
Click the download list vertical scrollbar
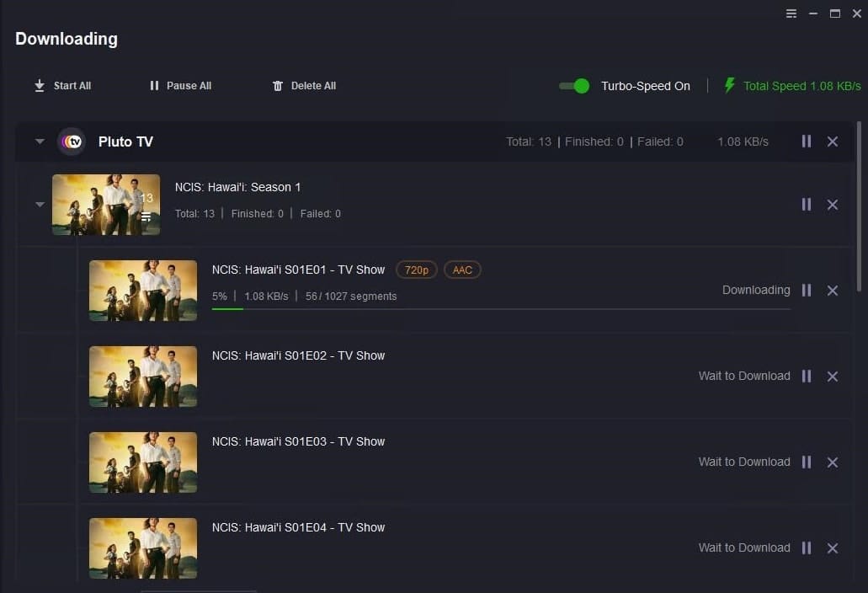point(859,211)
